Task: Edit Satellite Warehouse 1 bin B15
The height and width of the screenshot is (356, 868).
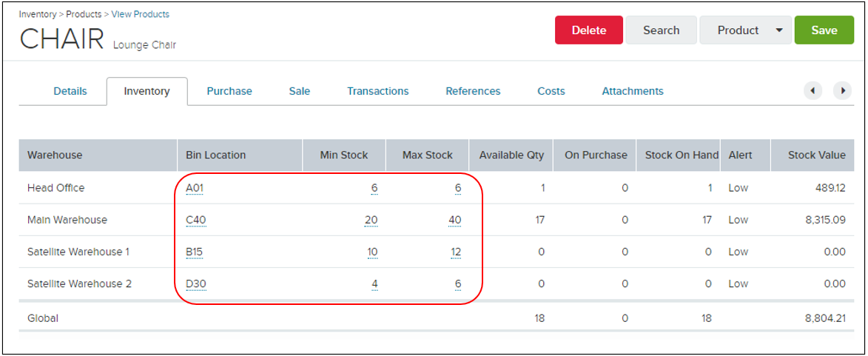Action: click(x=195, y=252)
